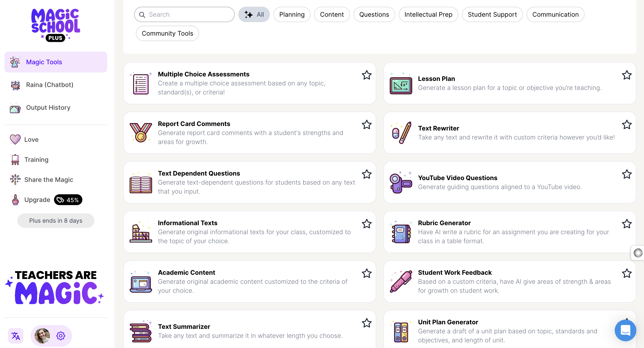Switch to the Planning filter tab
The width and height of the screenshot is (644, 348).
click(292, 14)
